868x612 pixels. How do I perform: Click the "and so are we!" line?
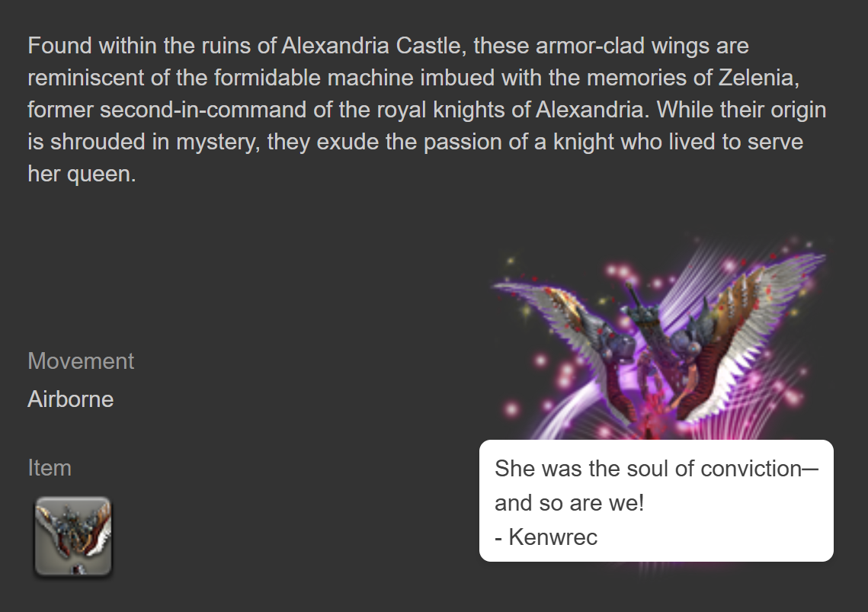coord(569,503)
